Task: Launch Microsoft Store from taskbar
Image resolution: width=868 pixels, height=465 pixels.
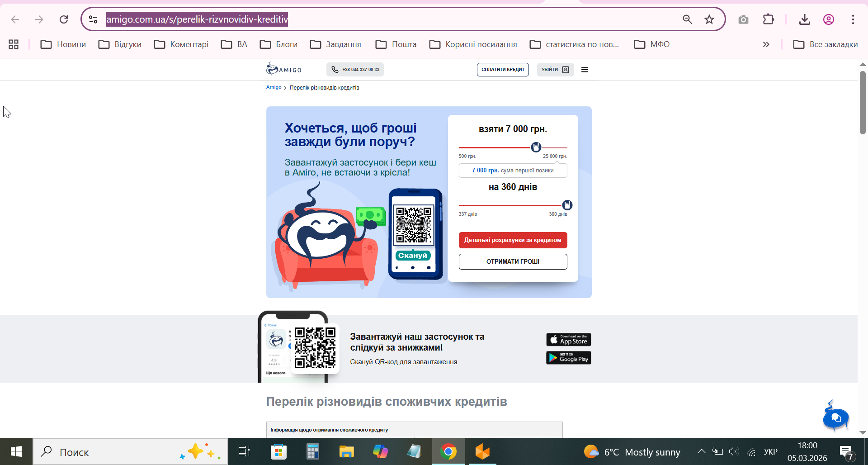Action: point(278,451)
